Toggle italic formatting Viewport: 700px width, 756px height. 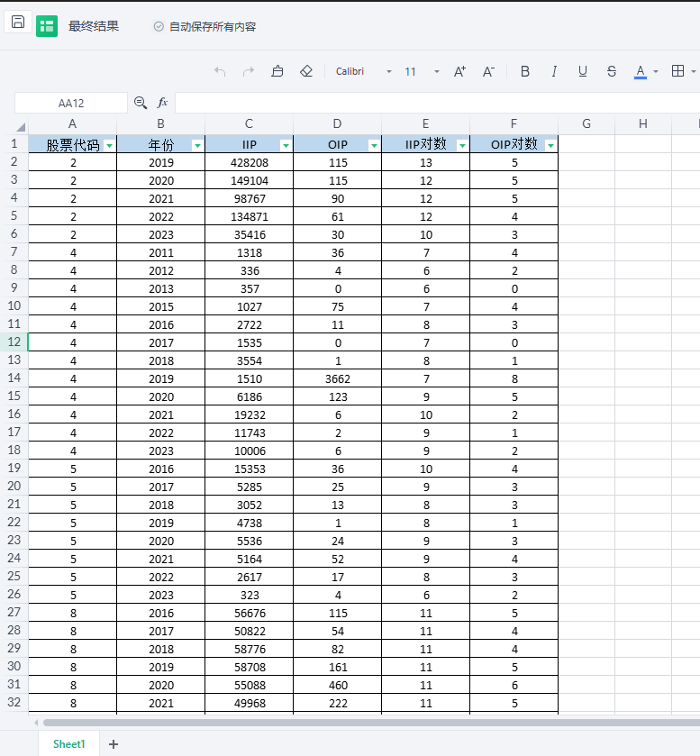tap(554, 71)
